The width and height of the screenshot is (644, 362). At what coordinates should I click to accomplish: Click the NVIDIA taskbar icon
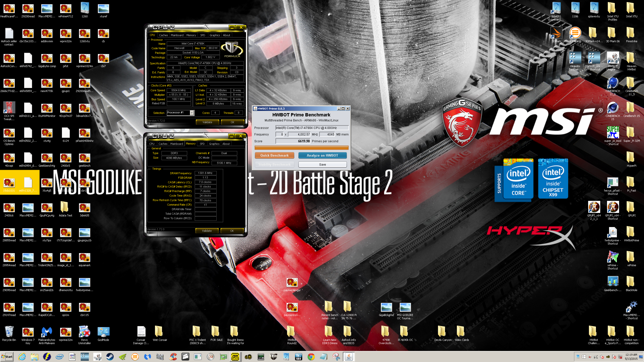pos(123,356)
